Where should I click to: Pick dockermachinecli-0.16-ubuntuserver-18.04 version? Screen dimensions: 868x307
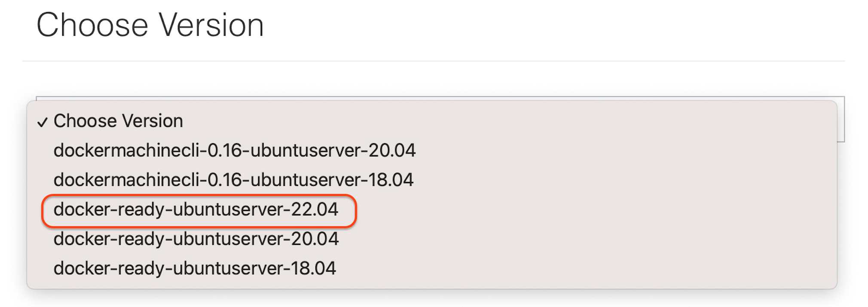[233, 180]
